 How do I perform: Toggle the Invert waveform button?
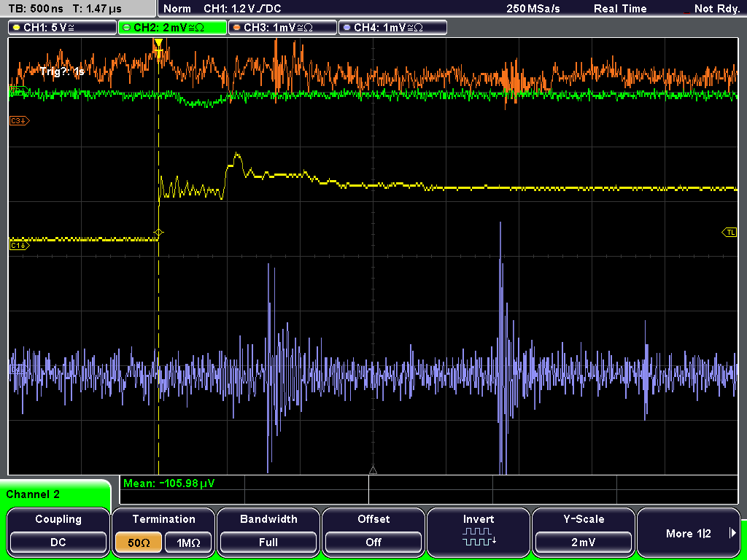479,532
